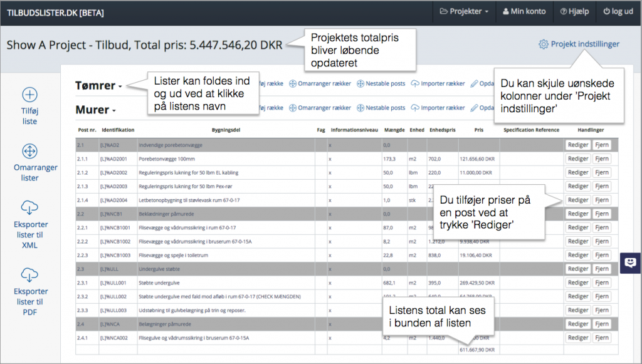Click the Identifikation column header

coord(118,130)
